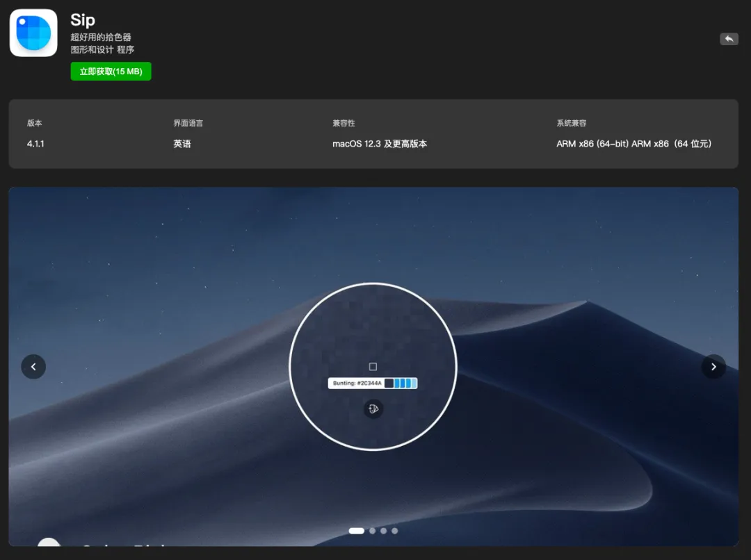Click the Sip app icon

(33, 33)
